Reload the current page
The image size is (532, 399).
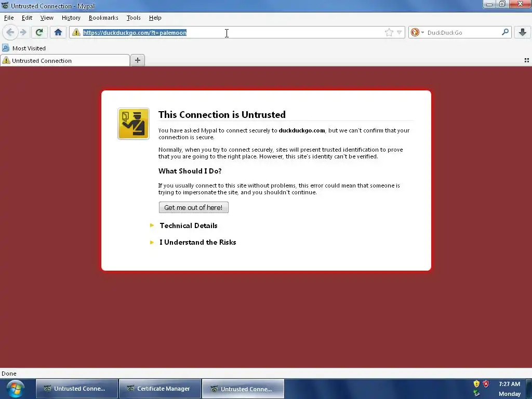click(x=39, y=33)
